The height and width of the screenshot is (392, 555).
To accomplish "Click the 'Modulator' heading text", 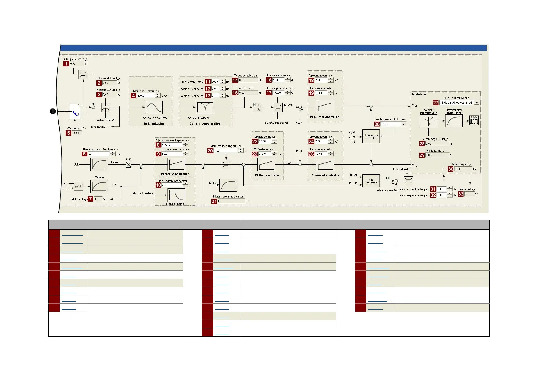I will coord(419,94).
